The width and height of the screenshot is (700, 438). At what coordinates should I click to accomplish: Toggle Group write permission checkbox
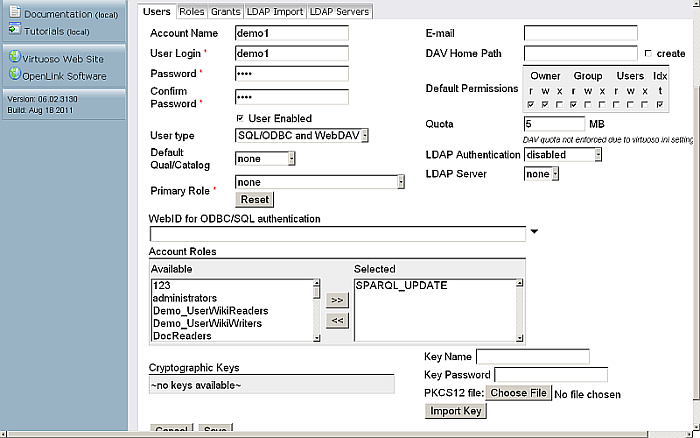588,104
